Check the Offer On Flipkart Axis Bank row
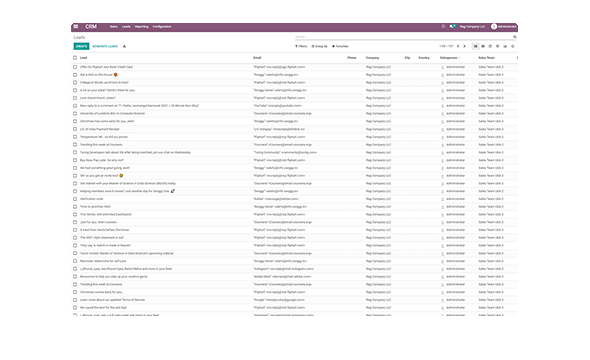This screenshot has width=590, height=360. (x=75, y=67)
